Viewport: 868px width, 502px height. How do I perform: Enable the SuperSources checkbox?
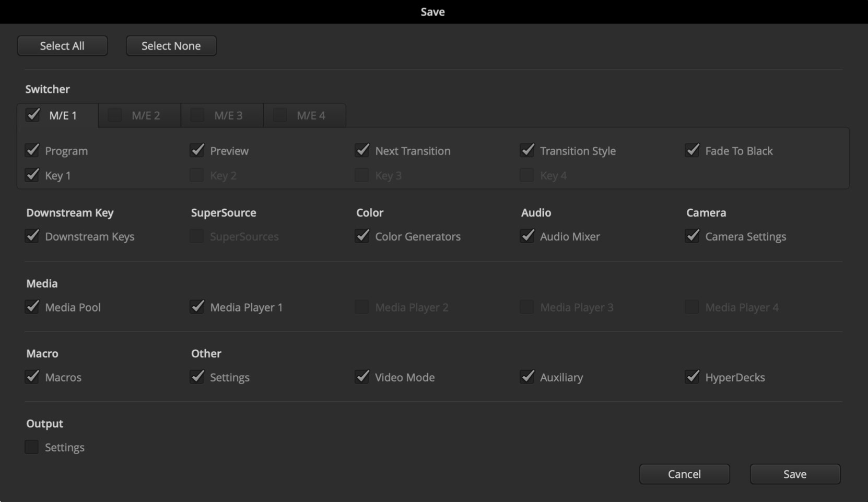coord(197,236)
